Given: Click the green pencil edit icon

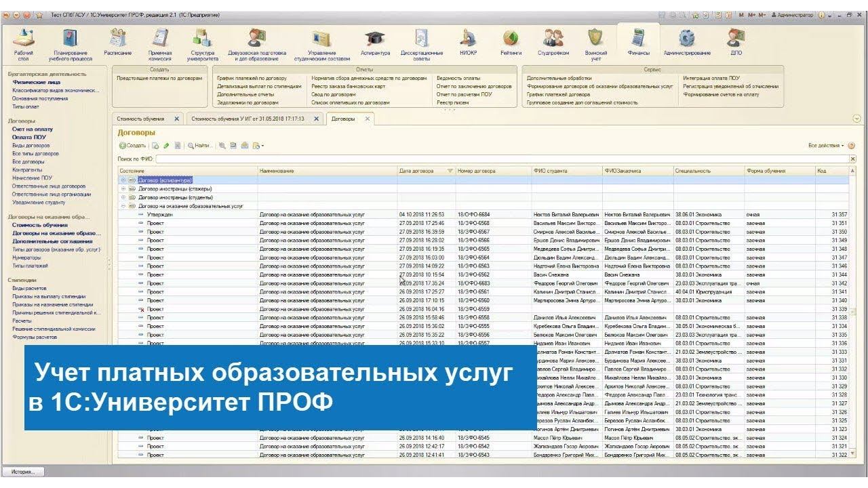Looking at the screenshot, I should [x=166, y=146].
